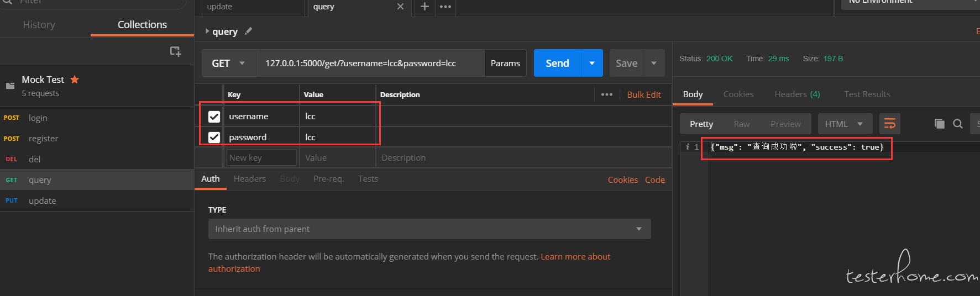Screen dimensions: 980x296
Task: Expand the query request description triangle
Action: pyautogui.click(x=207, y=31)
